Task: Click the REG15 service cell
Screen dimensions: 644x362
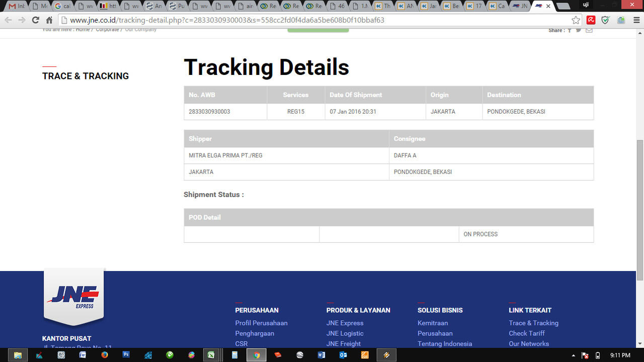Action: [296, 112]
